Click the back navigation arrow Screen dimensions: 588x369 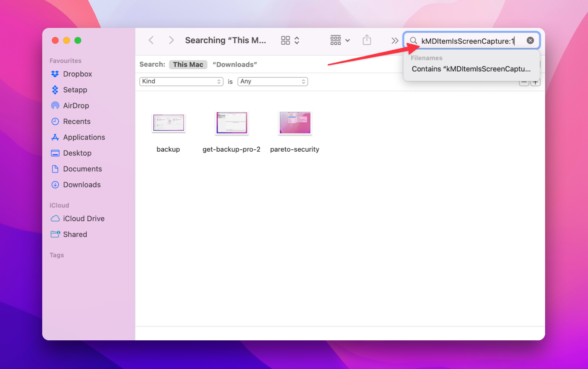(151, 40)
